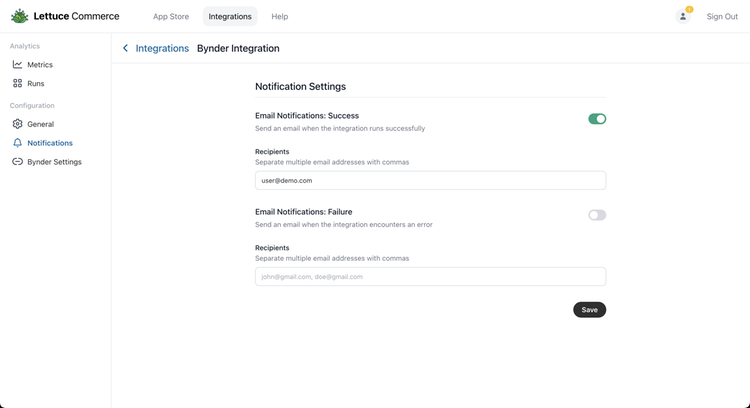Click the Email Notifications: Success label
This screenshot has height=408, width=750.
[x=307, y=116]
